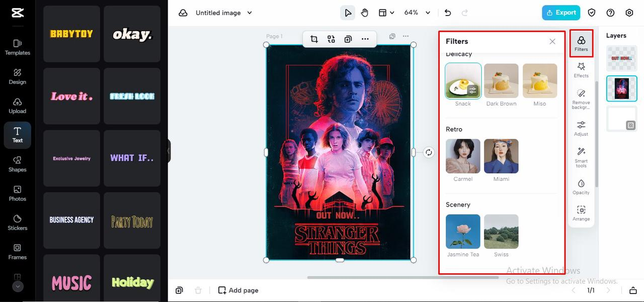Open the Adjust tool
The width and height of the screenshot is (644, 302).
581,128
